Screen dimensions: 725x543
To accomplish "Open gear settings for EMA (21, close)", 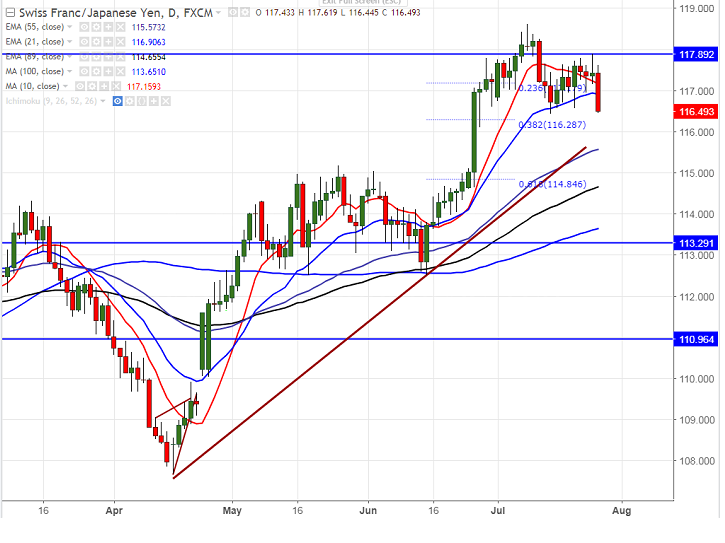I will tap(96, 42).
